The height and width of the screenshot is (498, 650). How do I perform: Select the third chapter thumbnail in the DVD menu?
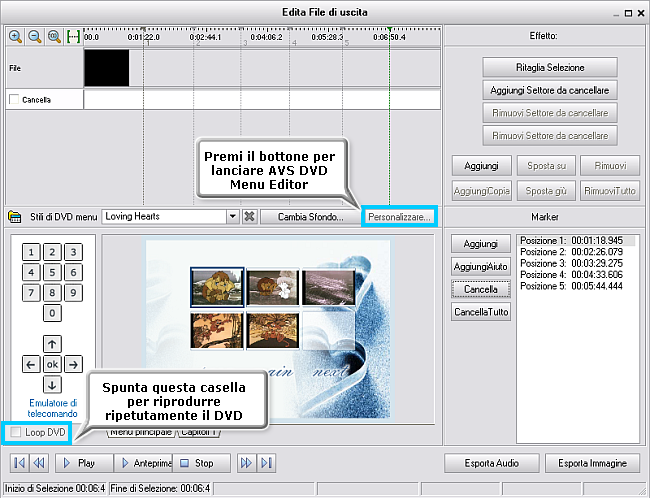(329, 287)
